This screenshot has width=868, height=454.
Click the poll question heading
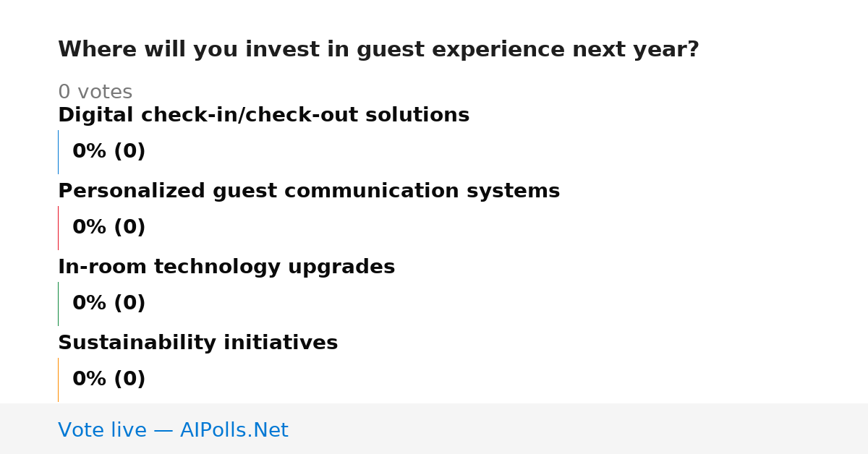coord(378,50)
